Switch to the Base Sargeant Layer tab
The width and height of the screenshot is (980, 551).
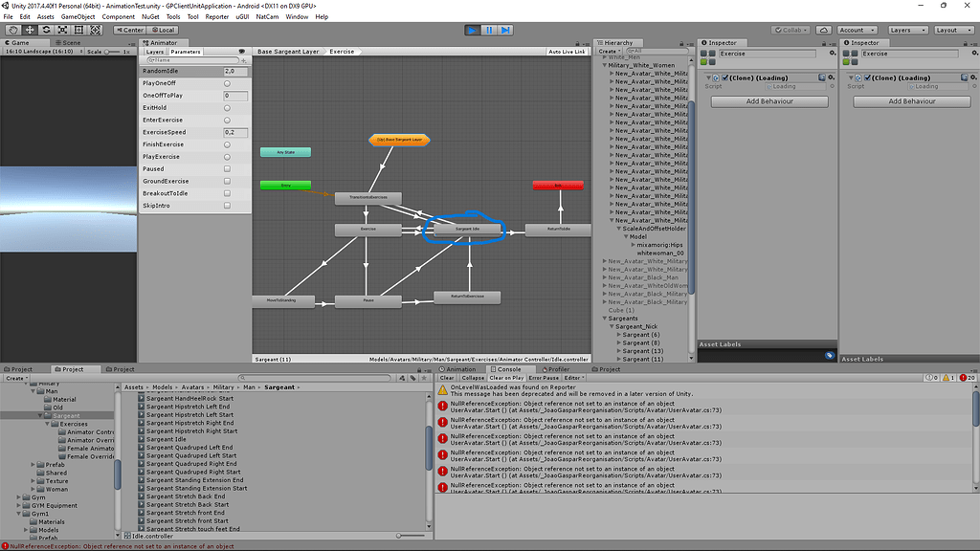[x=288, y=51]
